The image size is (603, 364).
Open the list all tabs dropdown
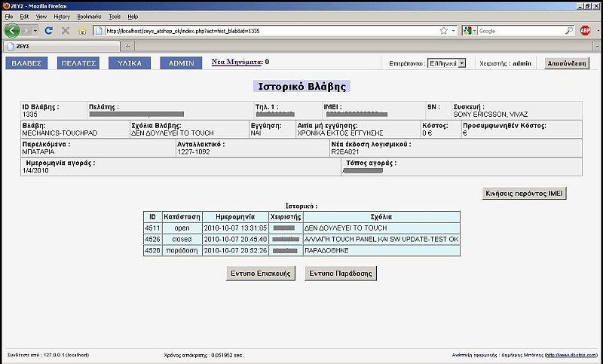tap(597, 46)
